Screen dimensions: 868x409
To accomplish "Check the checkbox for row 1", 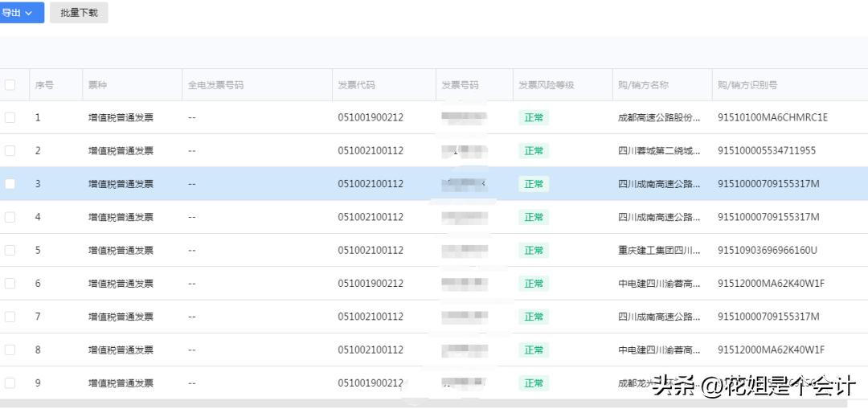I will (10, 117).
